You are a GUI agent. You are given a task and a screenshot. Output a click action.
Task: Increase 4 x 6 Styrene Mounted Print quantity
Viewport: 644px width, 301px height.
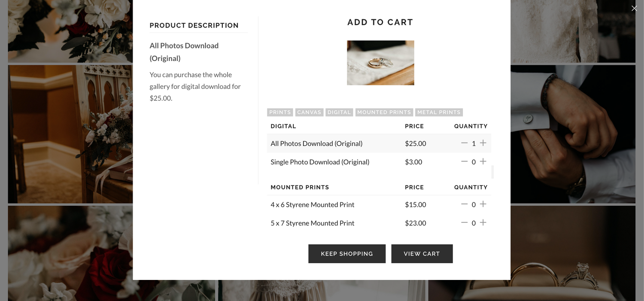483,204
